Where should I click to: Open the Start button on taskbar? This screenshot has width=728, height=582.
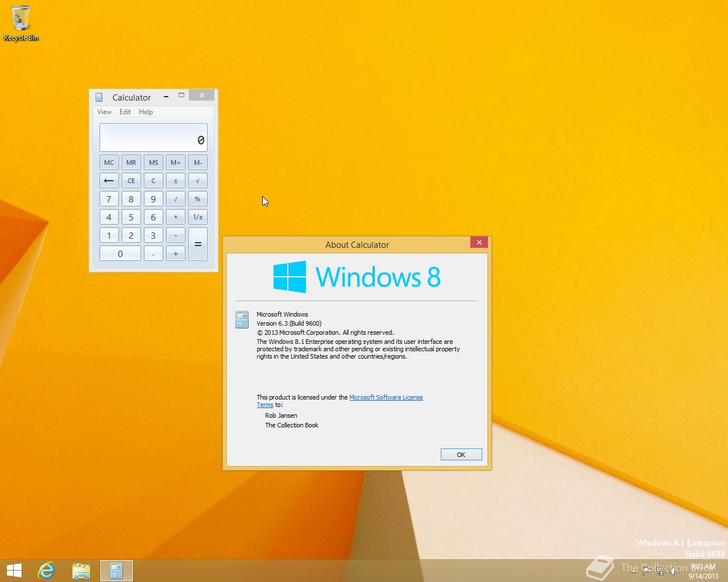pyautogui.click(x=14, y=571)
